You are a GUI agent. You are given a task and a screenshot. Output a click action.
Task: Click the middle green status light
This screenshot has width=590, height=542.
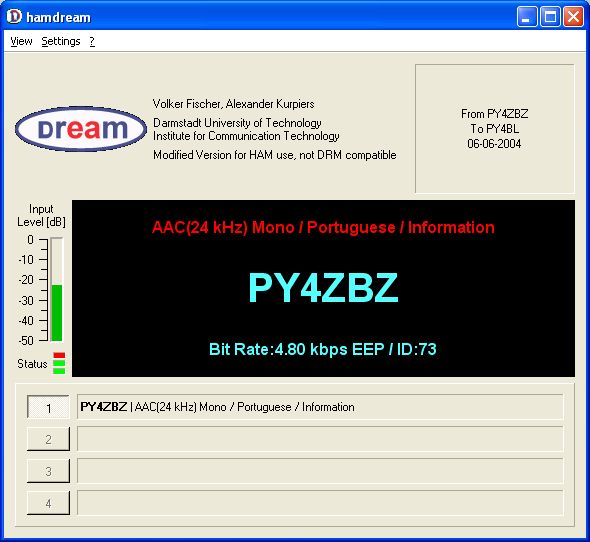click(x=59, y=363)
